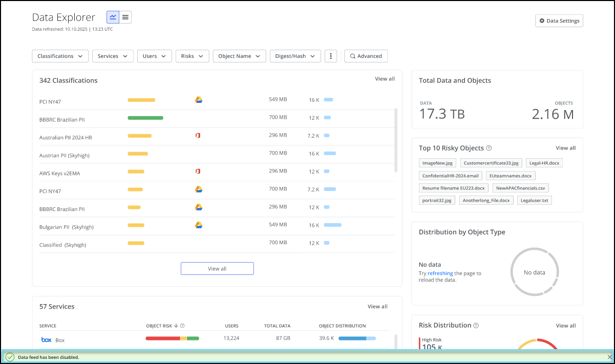Click green risk bar for BBBRC Brazilian PII
615x364 pixels.
(x=145, y=118)
